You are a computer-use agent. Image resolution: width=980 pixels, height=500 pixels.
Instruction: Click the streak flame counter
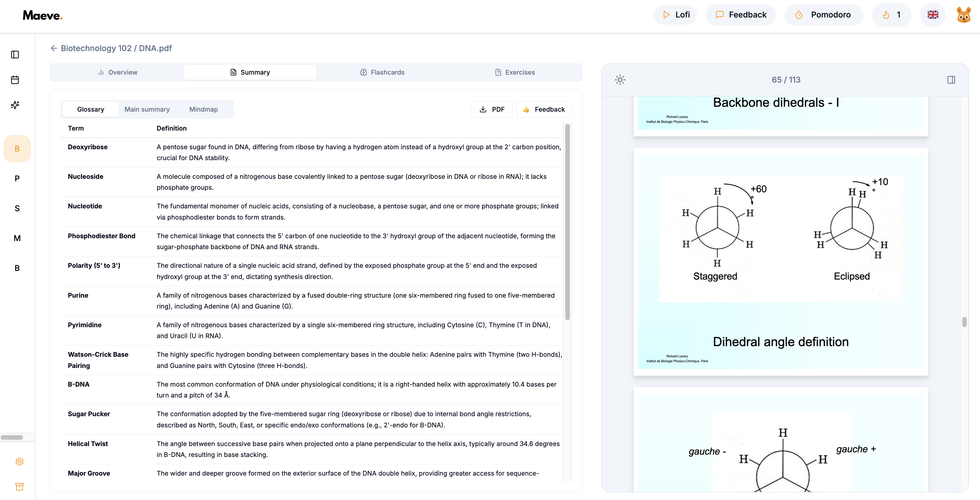[891, 15]
